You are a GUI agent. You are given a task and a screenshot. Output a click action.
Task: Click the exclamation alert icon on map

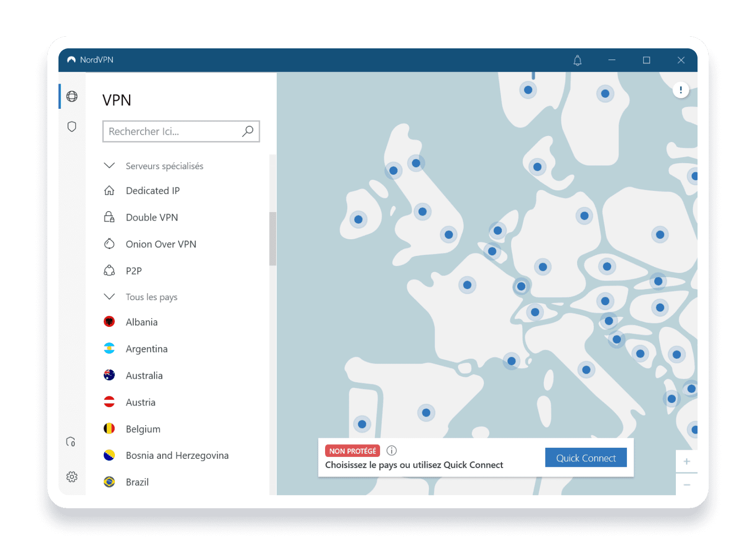coord(681,90)
